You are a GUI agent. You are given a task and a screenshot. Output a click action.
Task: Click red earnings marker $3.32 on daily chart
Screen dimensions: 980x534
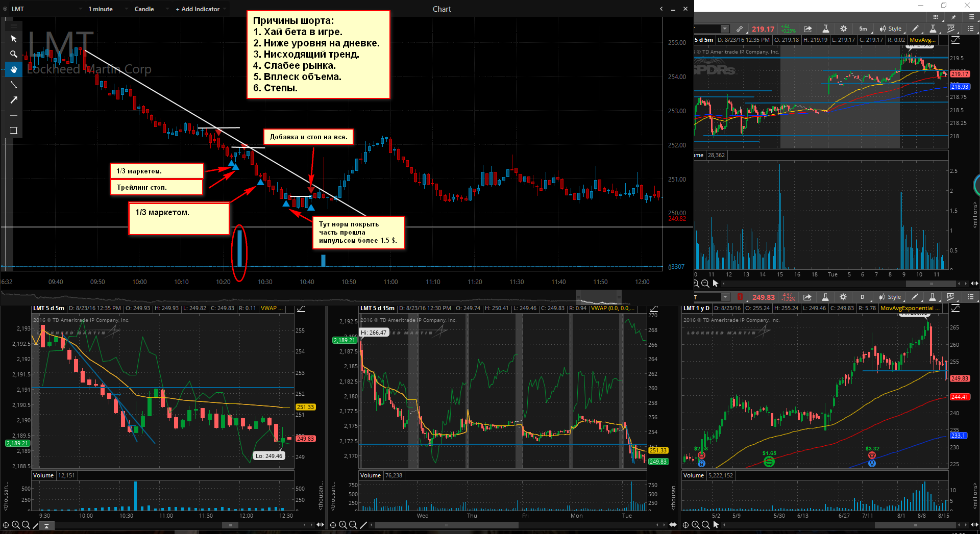click(872, 455)
